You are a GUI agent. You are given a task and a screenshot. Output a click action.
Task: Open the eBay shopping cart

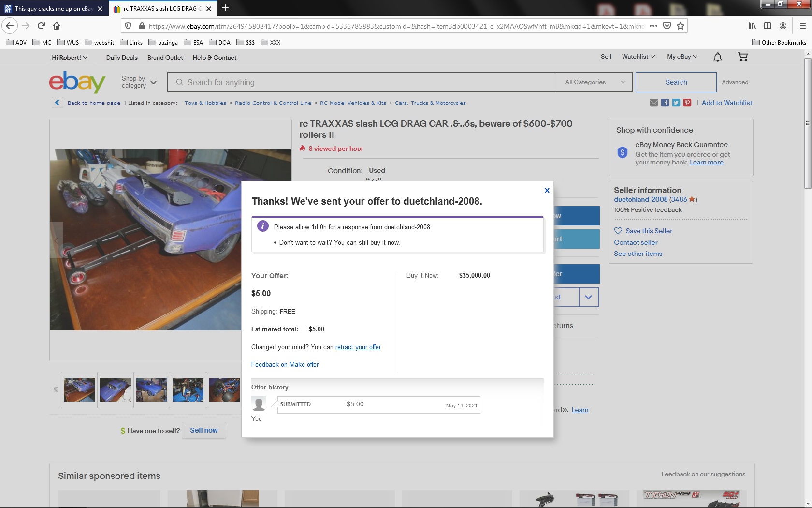tap(743, 57)
